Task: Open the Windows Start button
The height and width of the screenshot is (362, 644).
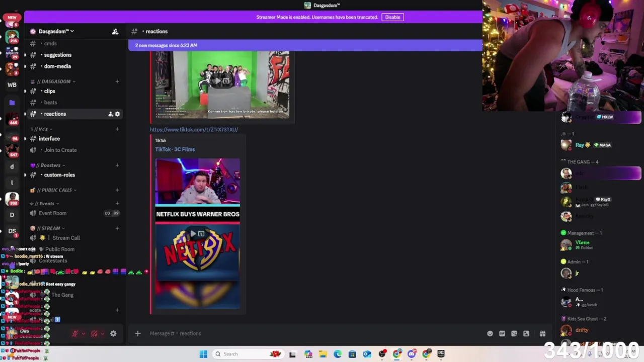Action: click(203, 354)
